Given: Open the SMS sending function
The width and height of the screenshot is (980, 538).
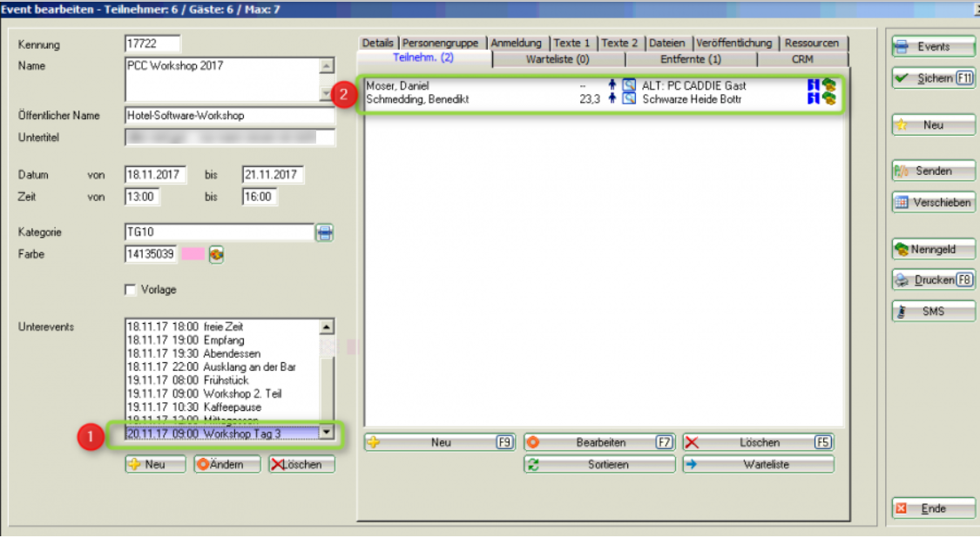Looking at the screenshot, I should [933, 312].
